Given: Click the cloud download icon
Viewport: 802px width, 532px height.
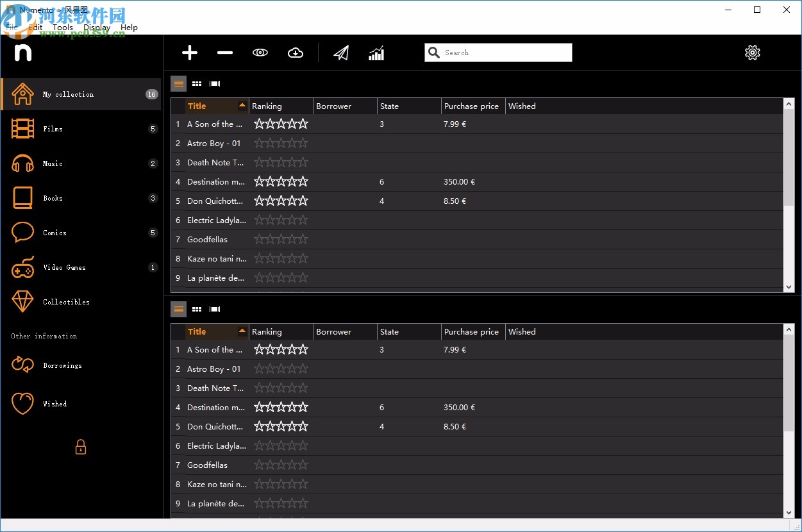Looking at the screenshot, I should point(296,53).
